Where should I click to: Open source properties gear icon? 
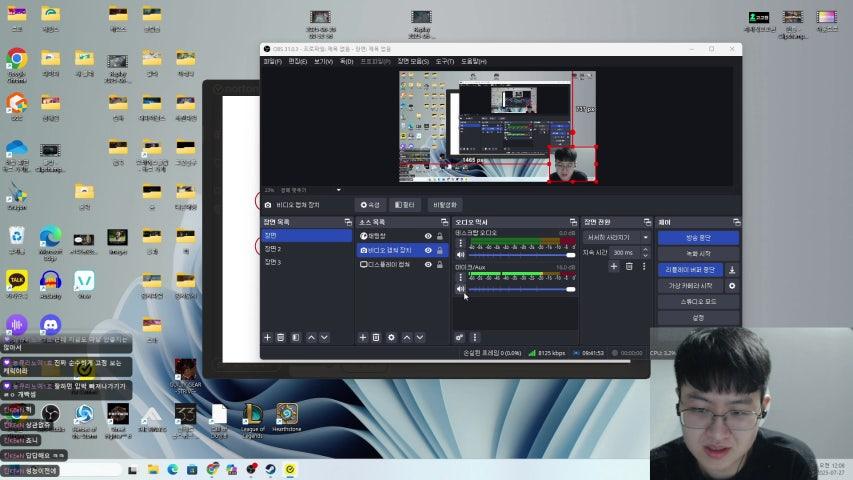[x=391, y=337]
